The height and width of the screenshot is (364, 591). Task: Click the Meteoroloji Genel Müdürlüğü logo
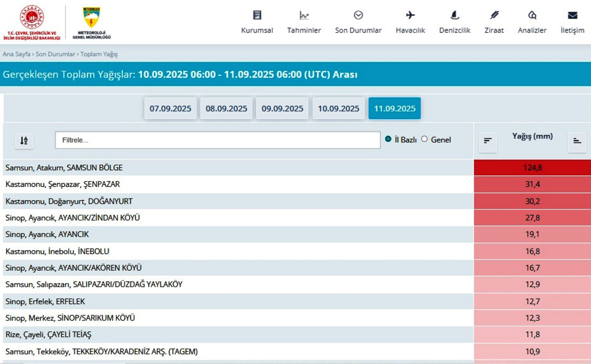point(92,23)
